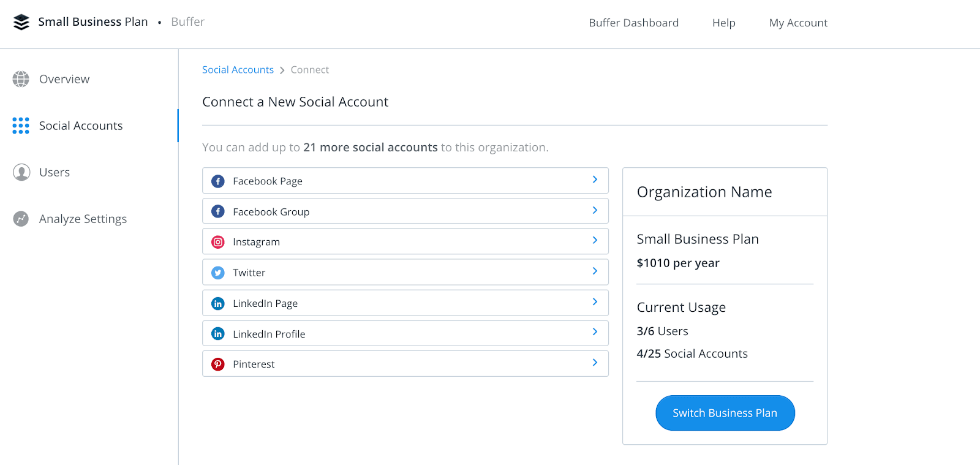Viewport: 980px width, 465px height.
Task: Connect a Pinterest account
Action: [405, 363]
